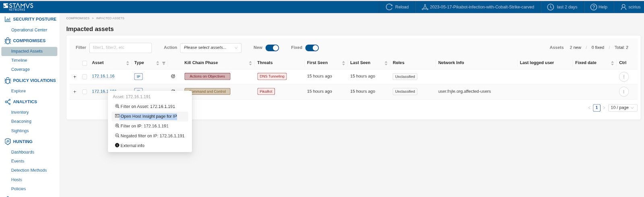The height and width of the screenshot is (197, 644).
Task: Open the 10 / page size dropdown
Action: [x=622, y=108]
